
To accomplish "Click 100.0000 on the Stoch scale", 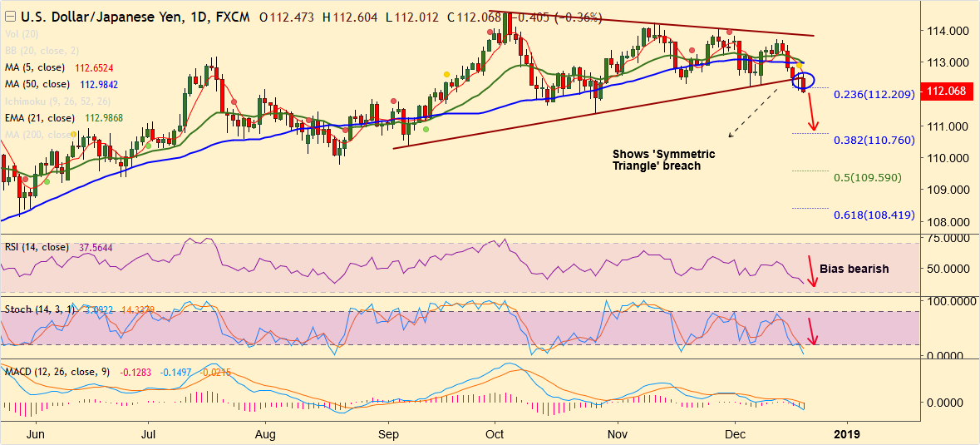I will click(x=950, y=301).
